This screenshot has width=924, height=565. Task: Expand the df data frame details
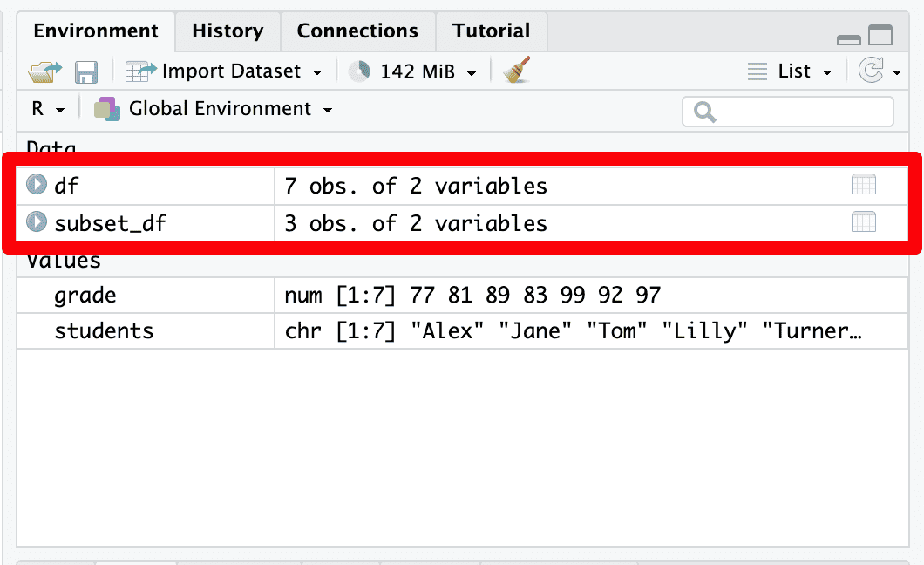[x=36, y=185]
